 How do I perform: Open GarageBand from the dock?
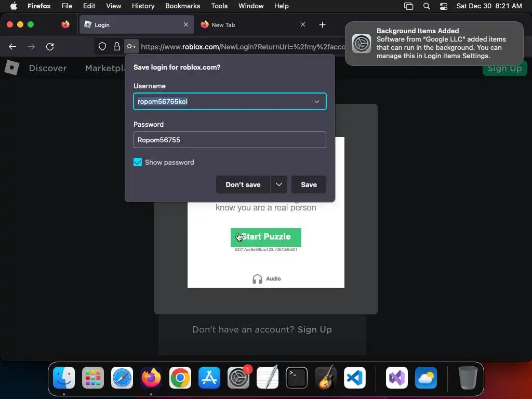pyautogui.click(x=326, y=378)
